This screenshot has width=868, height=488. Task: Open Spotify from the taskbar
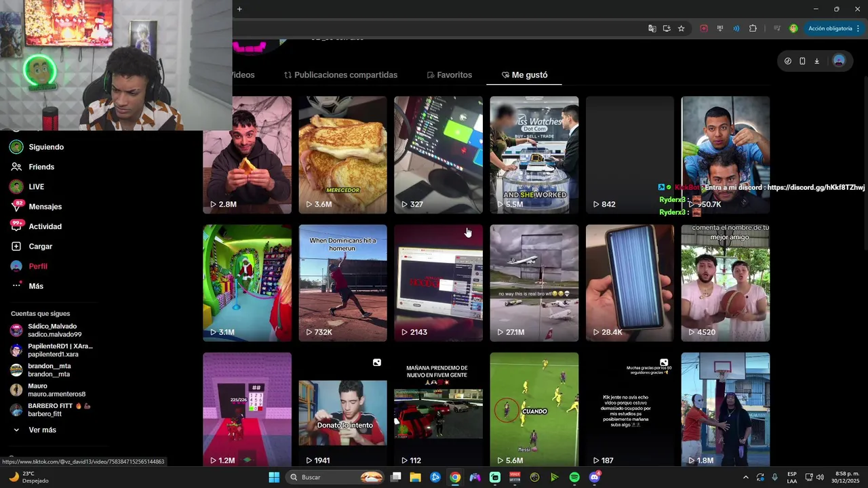(574, 477)
